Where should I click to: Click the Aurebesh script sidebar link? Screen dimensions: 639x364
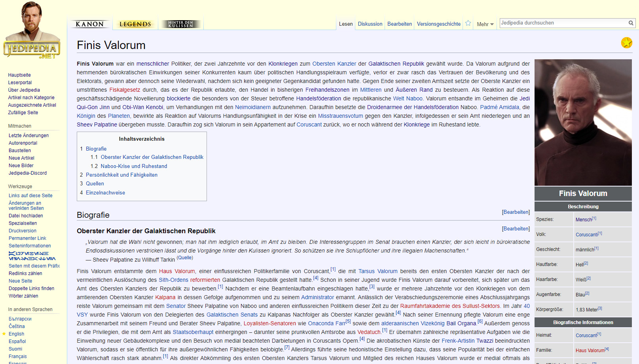32,256
